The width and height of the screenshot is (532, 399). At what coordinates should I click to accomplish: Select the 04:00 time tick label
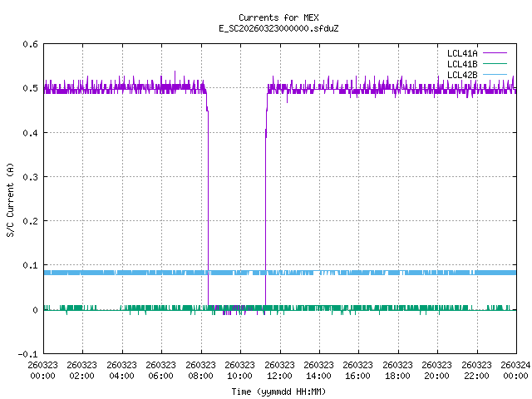(x=121, y=370)
